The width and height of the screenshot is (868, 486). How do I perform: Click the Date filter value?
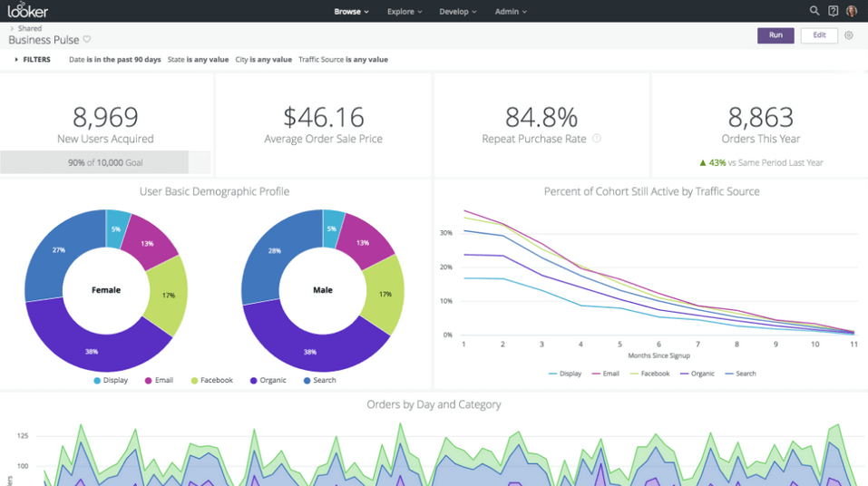pyautogui.click(x=114, y=59)
